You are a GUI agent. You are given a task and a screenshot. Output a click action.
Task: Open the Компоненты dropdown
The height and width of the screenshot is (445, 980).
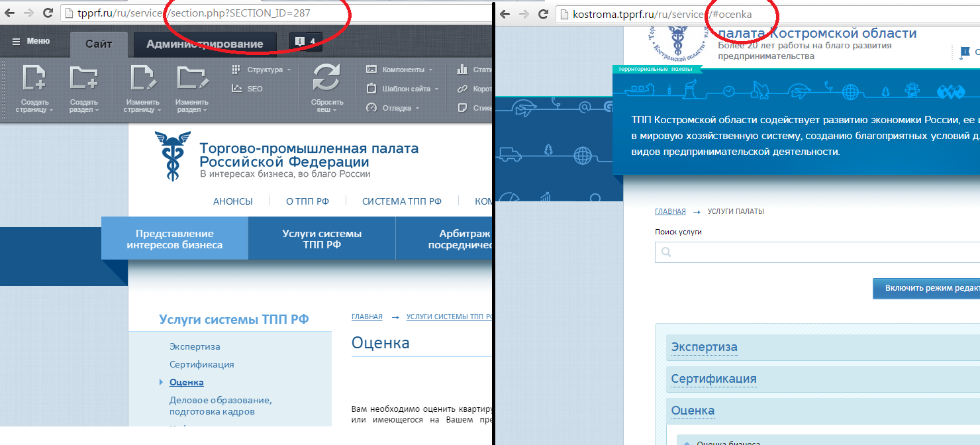click(399, 70)
